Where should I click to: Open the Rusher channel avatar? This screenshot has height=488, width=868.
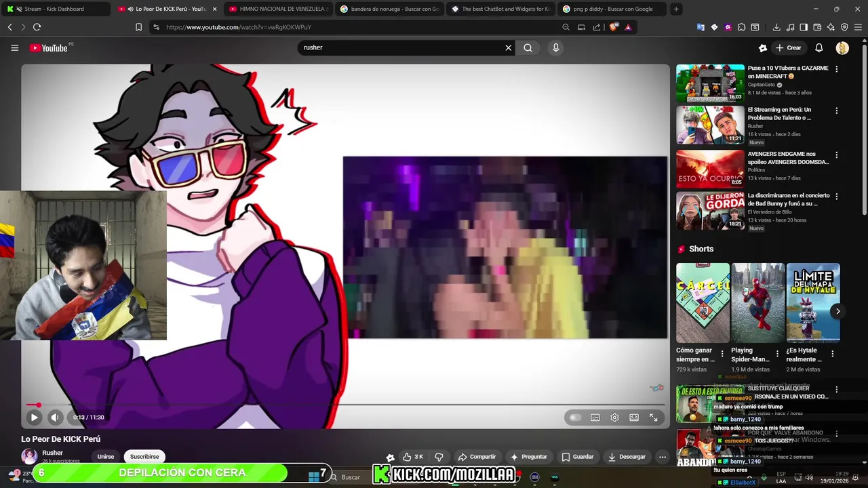click(29, 456)
